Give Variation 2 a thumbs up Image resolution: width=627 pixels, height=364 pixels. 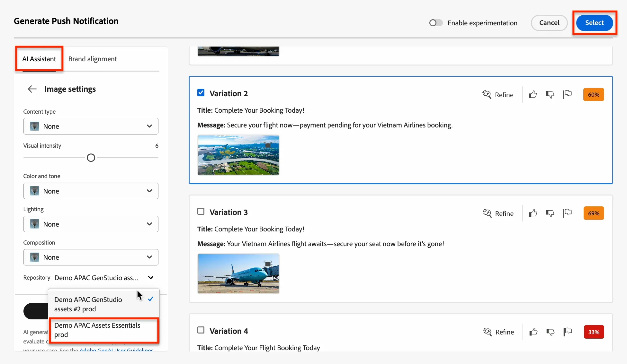533,94
